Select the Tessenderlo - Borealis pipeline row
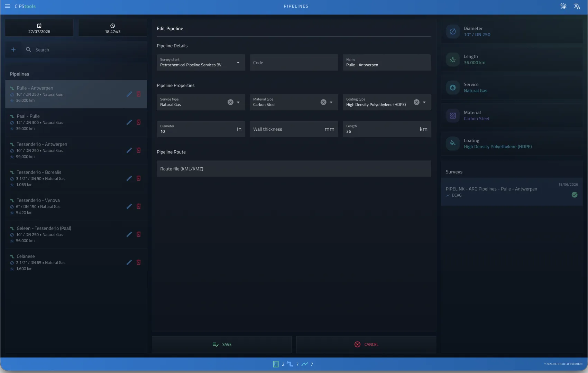 point(76,178)
